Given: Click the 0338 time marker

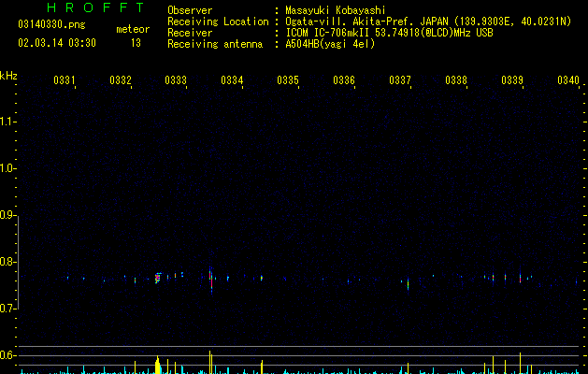Looking at the screenshot, I should pos(456,79).
